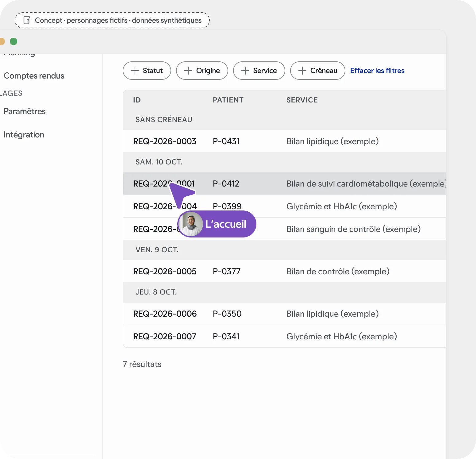The image size is (476, 459).
Task: Open Paramètres in sidebar
Action: [x=25, y=111]
